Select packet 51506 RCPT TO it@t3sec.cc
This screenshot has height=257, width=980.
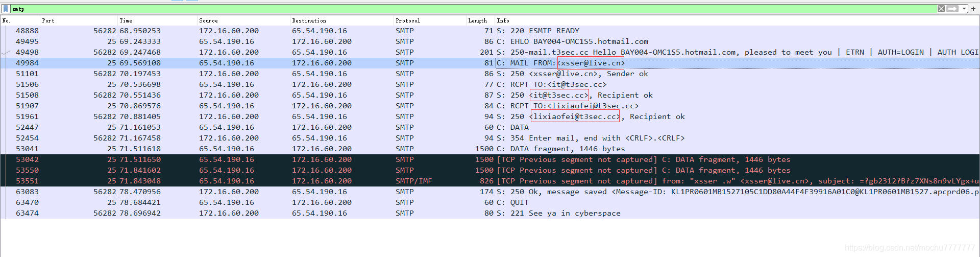coord(490,84)
